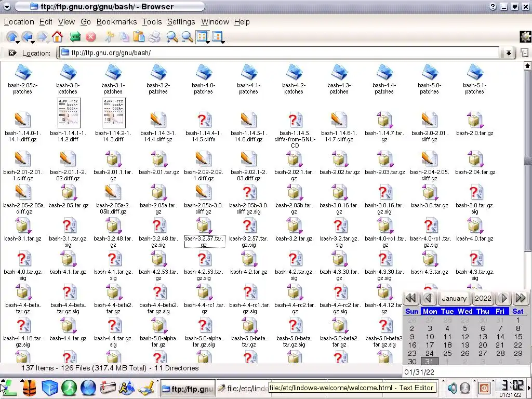Clear the location bar with the X icon
Viewport: 532px width, 399px height.
(12, 52)
